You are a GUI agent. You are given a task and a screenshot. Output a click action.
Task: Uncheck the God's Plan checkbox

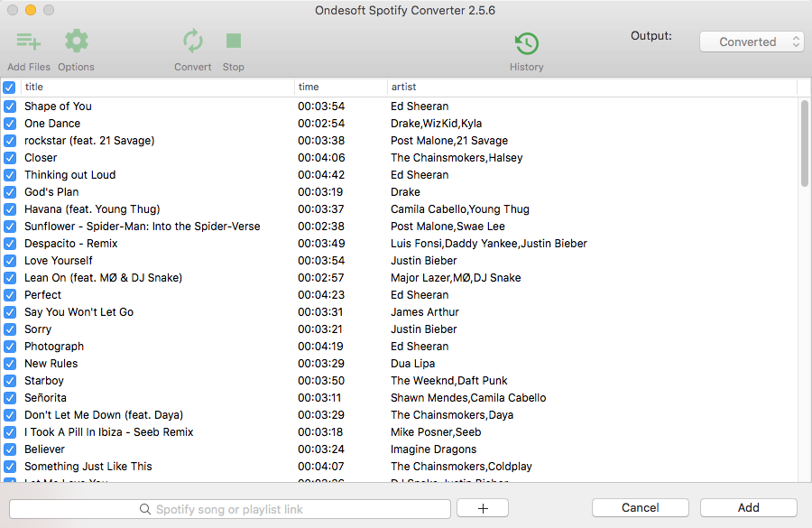[x=10, y=192]
